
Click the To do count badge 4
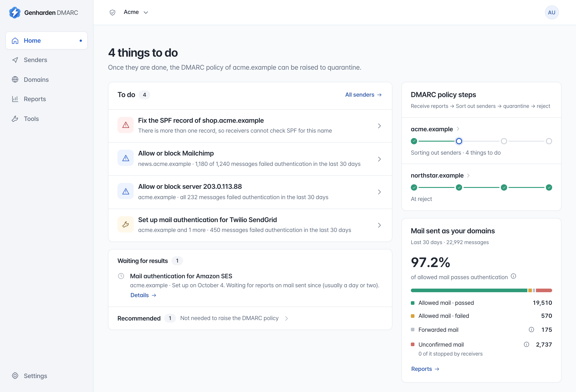pyautogui.click(x=144, y=95)
